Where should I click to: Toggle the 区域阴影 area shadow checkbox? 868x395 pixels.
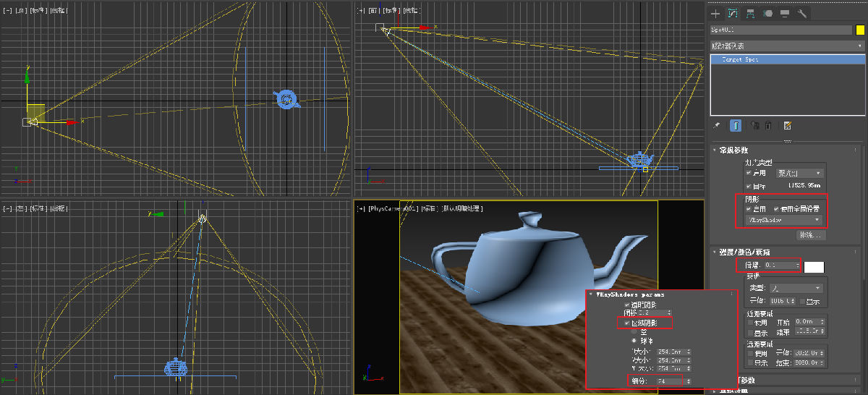point(627,323)
